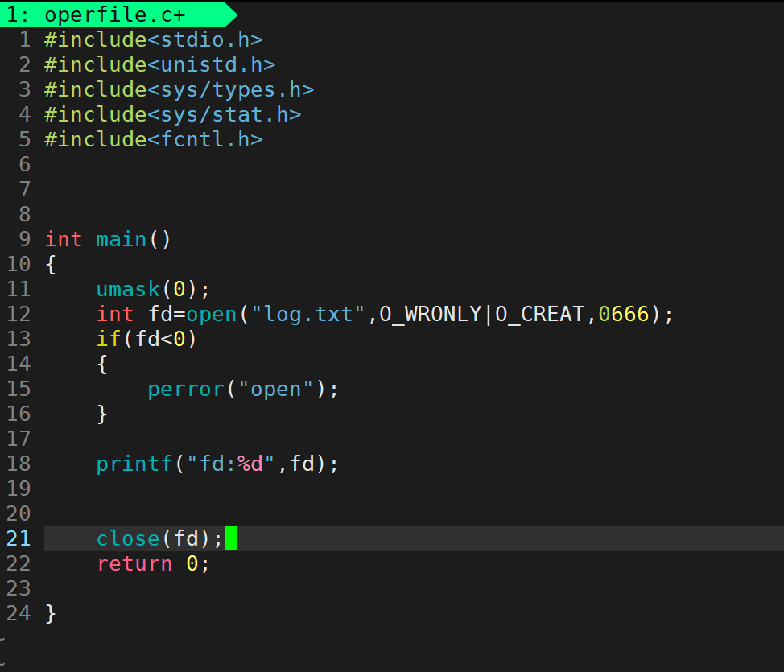Click line number 18 in the gutter
784x672 pixels.
(x=19, y=464)
